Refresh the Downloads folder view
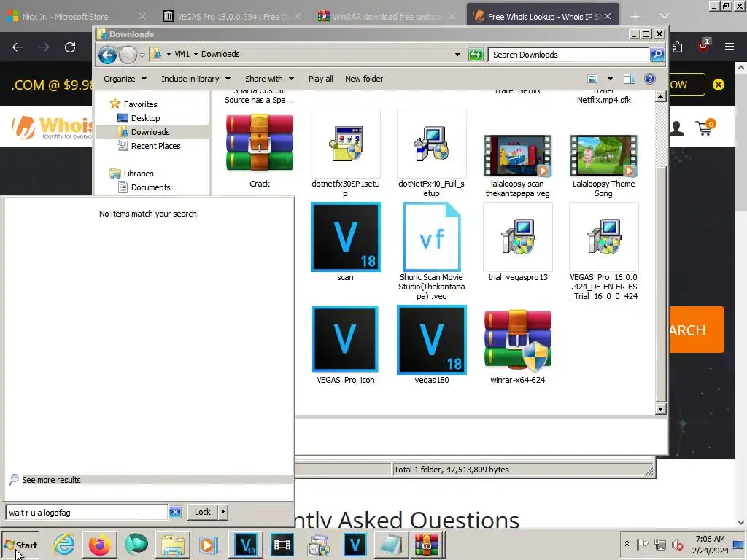The height and width of the screenshot is (560, 747). (x=476, y=54)
